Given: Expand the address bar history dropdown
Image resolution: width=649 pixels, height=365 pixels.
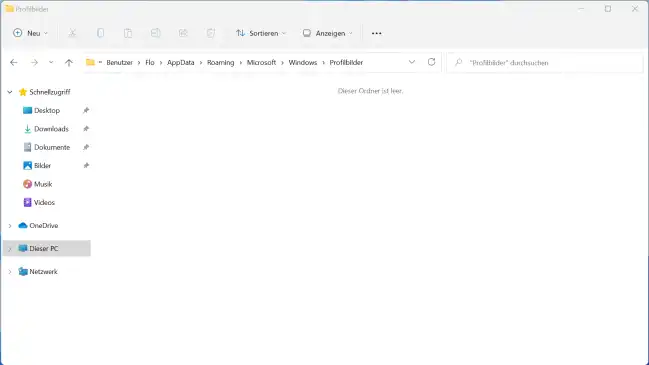Looking at the screenshot, I should point(412,62).
